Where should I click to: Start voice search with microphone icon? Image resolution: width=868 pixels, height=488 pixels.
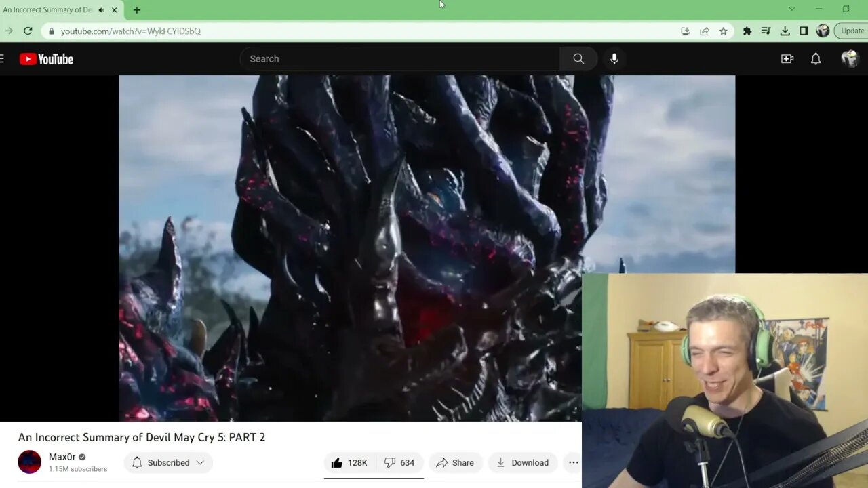coord(614,59)
